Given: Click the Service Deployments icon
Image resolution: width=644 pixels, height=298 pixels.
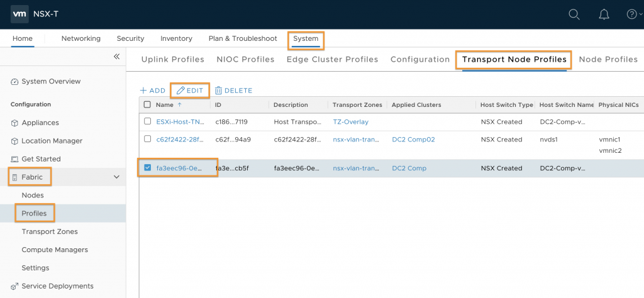Looking at the screenshot, I should point(14,286).
